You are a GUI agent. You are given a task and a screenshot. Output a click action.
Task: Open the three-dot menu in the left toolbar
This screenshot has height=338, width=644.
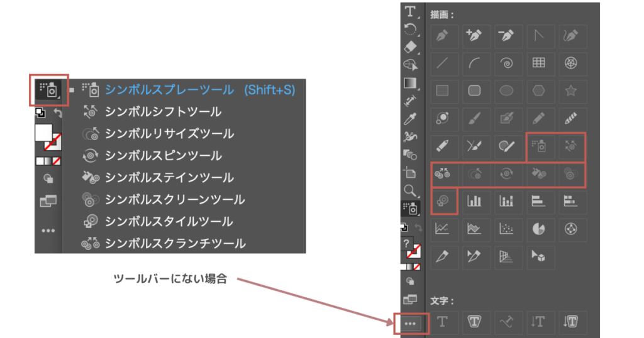point(48,231)
